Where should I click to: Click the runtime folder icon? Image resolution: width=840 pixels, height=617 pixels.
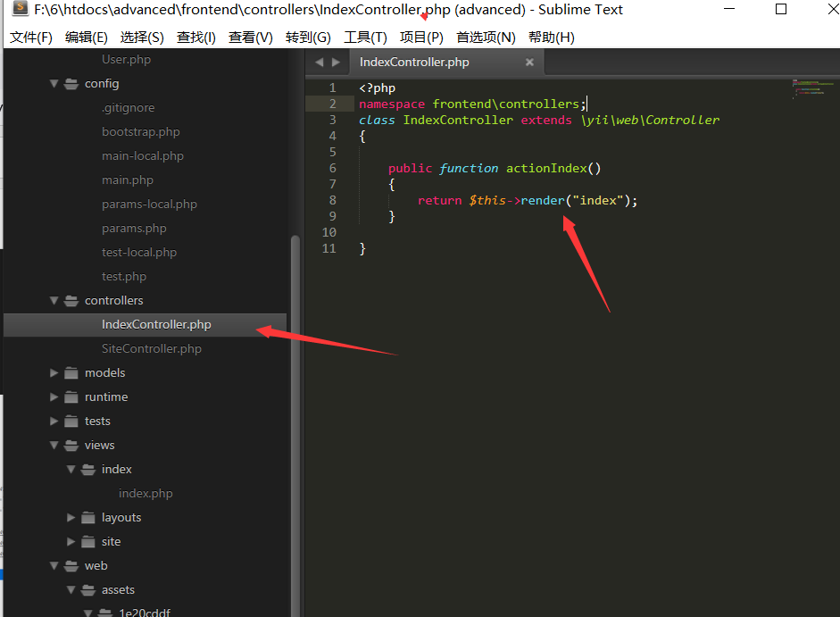click(71, 397)
